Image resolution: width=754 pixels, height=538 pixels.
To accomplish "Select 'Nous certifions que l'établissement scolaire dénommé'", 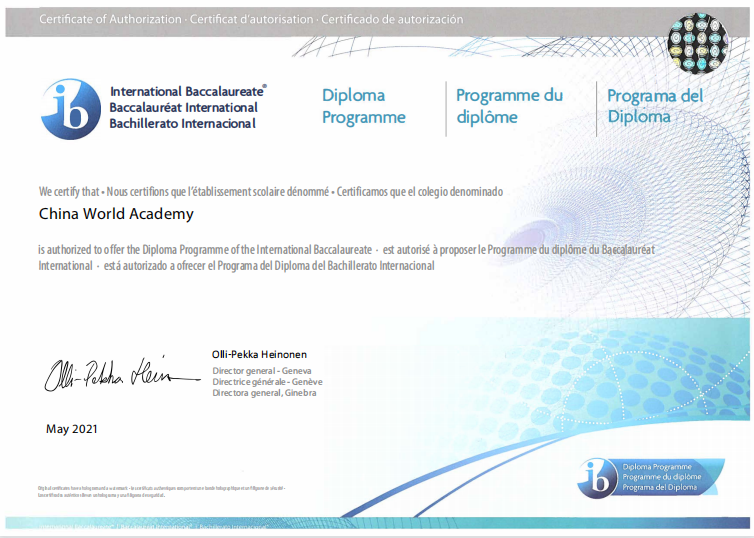I will click(x=218, y=192).
